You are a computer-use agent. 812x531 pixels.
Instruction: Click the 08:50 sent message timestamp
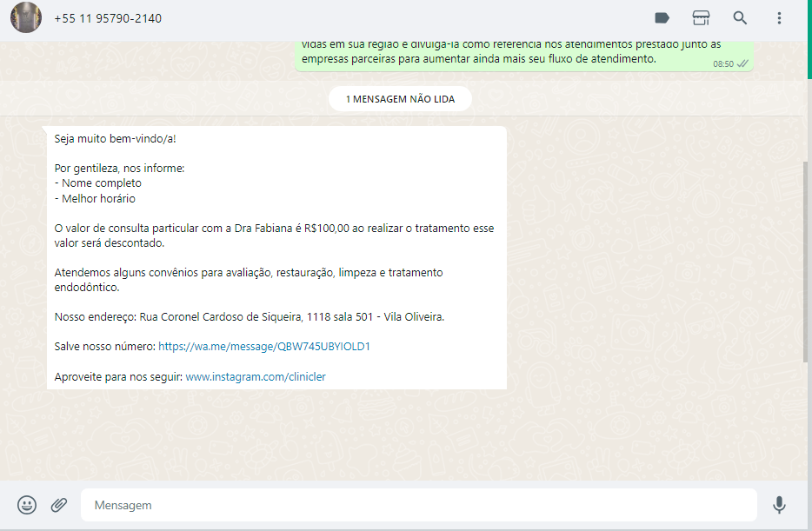(x=723, y=64)
